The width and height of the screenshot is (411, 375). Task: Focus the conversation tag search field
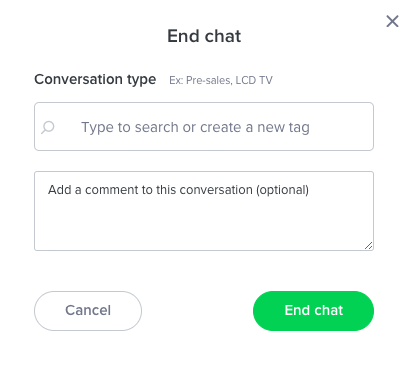pyautogui.click(x=204, y=127)
